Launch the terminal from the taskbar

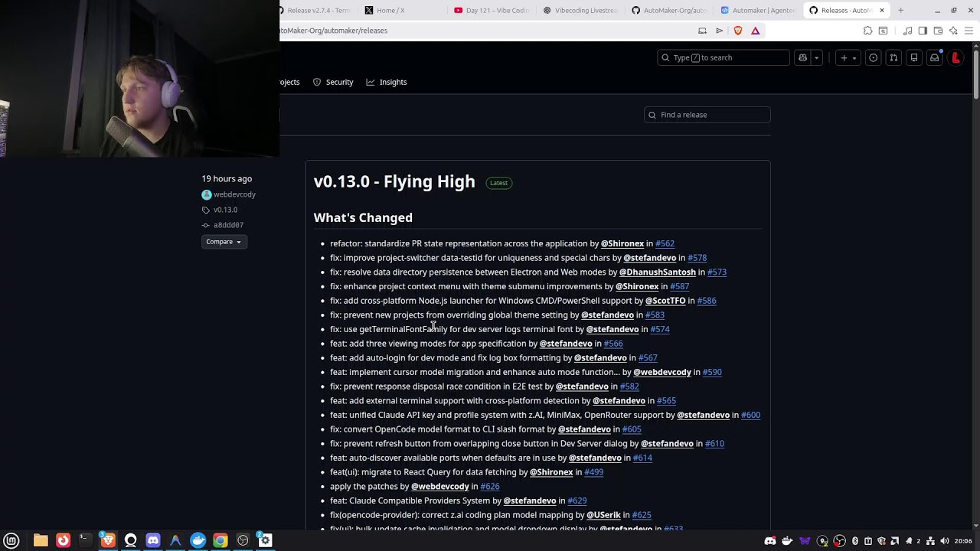coord(85,540)
